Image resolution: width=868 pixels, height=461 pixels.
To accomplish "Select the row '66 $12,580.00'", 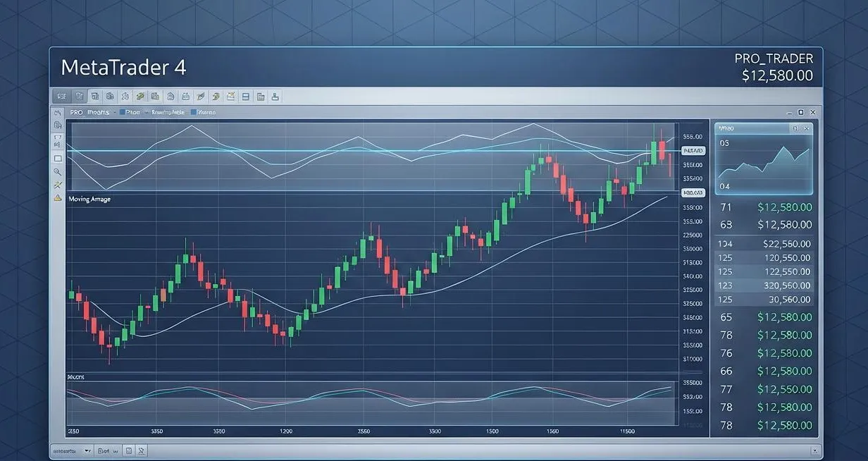I will 765,371.
